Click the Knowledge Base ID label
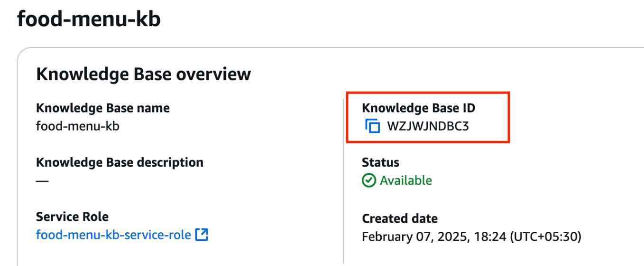 pos(418,108)
